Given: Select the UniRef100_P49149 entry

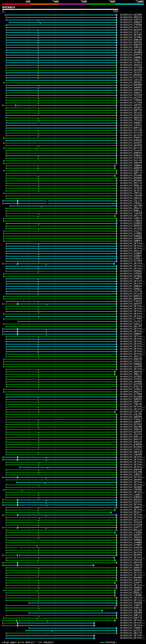Looking at the screenshot, I should click(x=131, y=560).
